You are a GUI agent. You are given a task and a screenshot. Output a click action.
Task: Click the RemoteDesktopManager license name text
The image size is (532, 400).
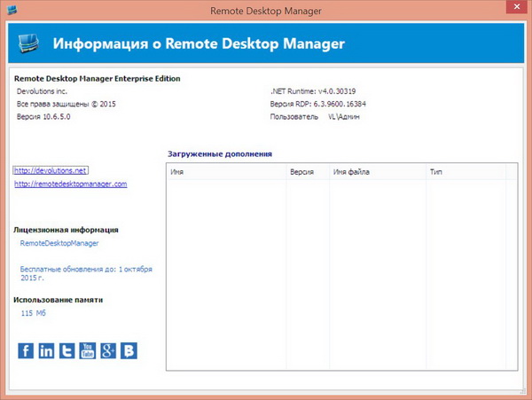tap(59, 242)
